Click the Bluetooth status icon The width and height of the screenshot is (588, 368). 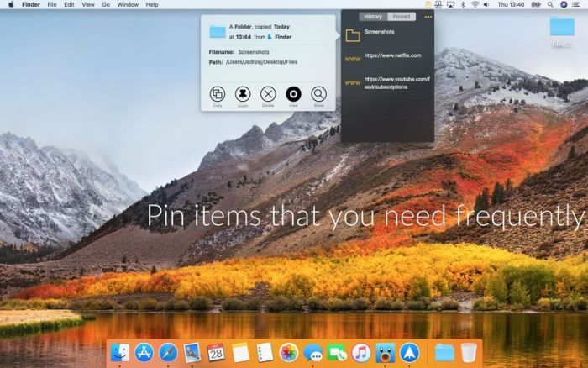point(463,4)
